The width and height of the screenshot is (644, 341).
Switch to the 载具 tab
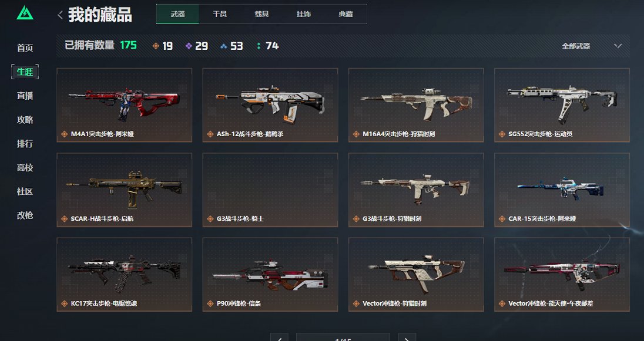coord(261,14)
